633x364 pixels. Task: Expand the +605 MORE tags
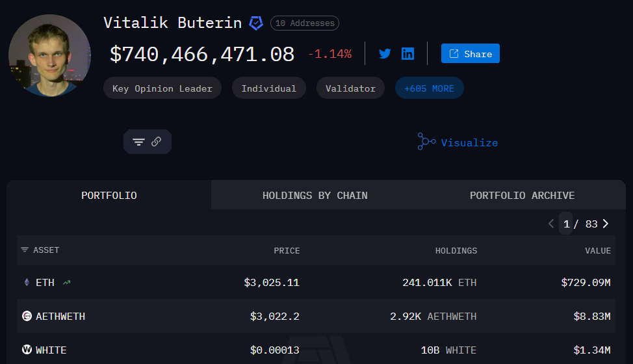tap(429, 88)
